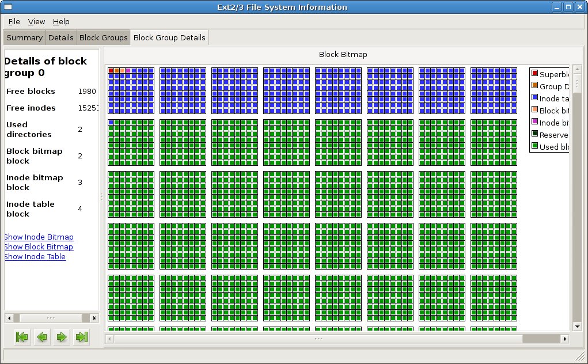Screen dimensions: 588x364
Task: Jump to the last block group
Action: pos(82,337)
